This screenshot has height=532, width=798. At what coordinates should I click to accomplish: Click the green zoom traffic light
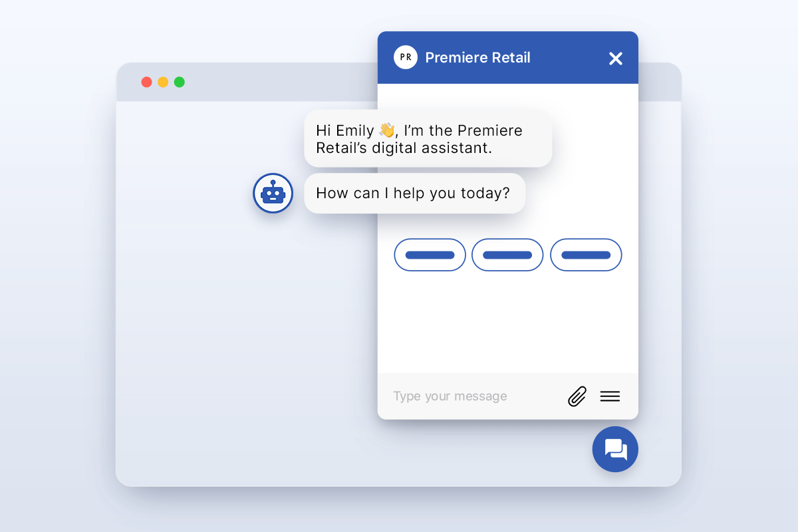(179, 82)
